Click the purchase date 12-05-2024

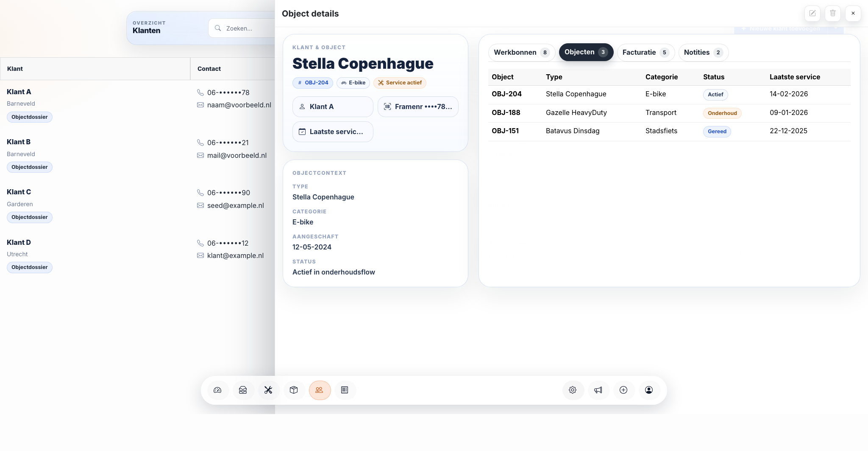point(312,247)
